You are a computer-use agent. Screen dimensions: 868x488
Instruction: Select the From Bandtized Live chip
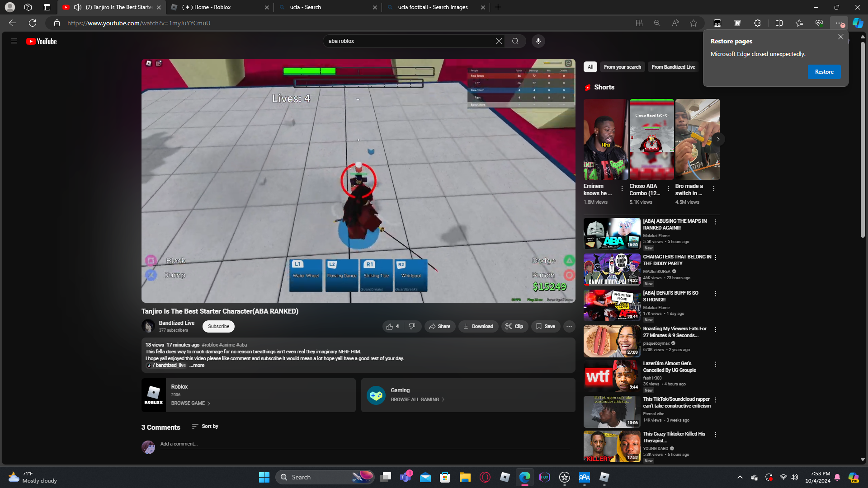(674, 67)
